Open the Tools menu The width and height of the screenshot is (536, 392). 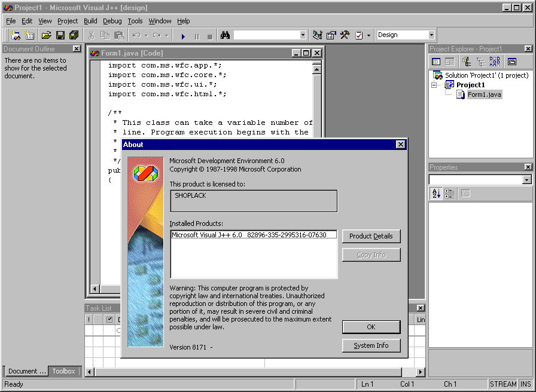tap(135, 21)
